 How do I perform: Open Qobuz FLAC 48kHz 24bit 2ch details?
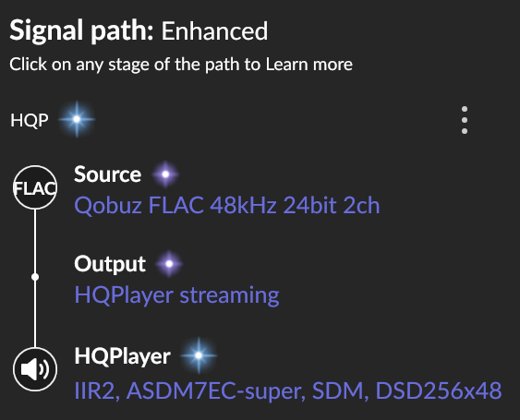227,206
